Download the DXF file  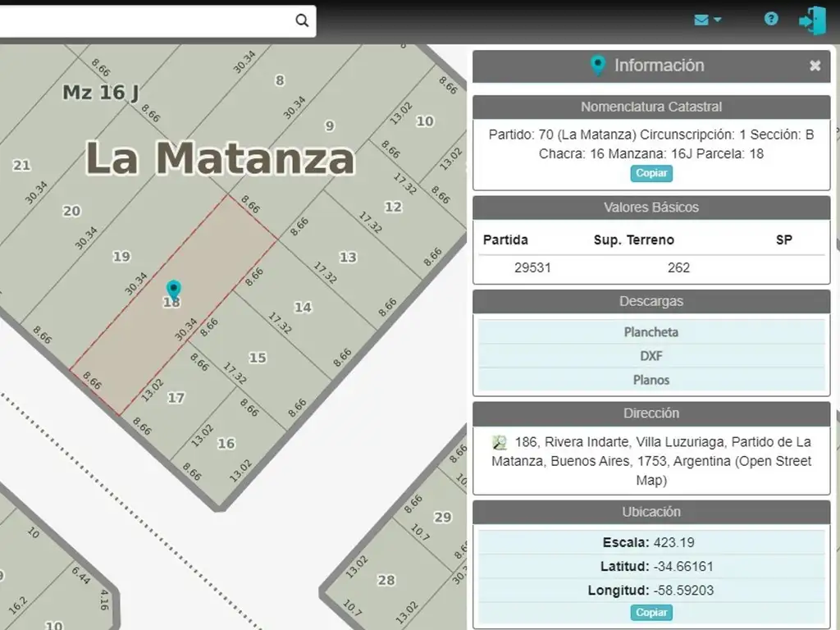coord(651,356)
